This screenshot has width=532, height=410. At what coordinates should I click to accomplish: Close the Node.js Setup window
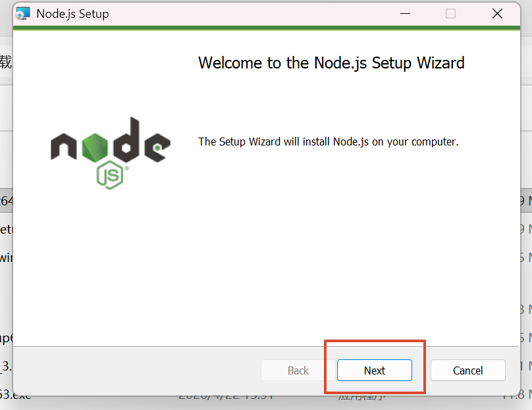[497, 14]
